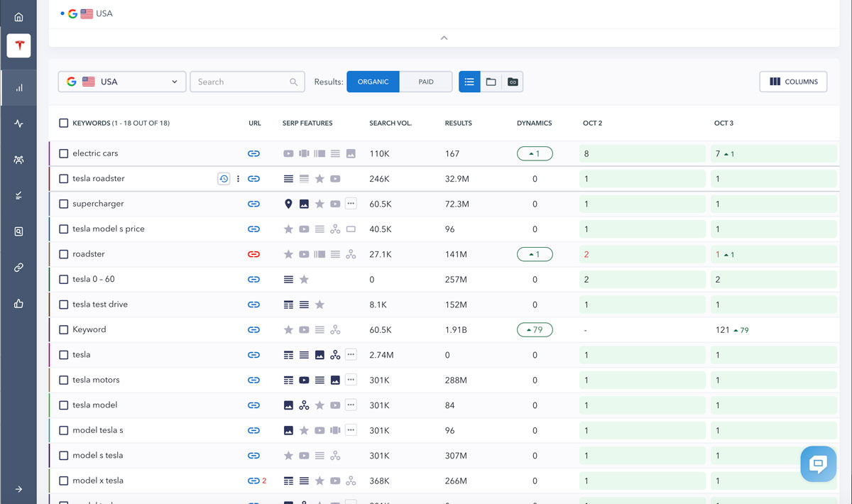The width and height of the screenshot is (852, 504).
Task: Open the Home icon in sidebar
Action: point(18,17)
